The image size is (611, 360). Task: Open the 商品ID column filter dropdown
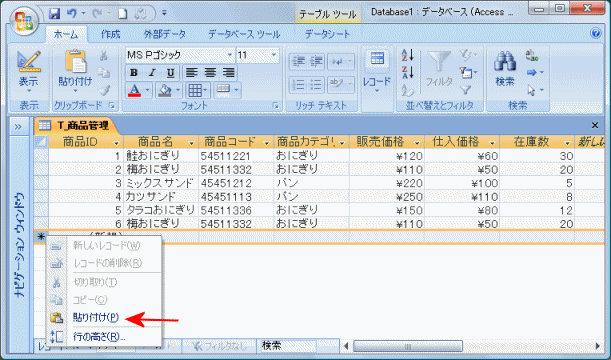(x=116, y=143)
